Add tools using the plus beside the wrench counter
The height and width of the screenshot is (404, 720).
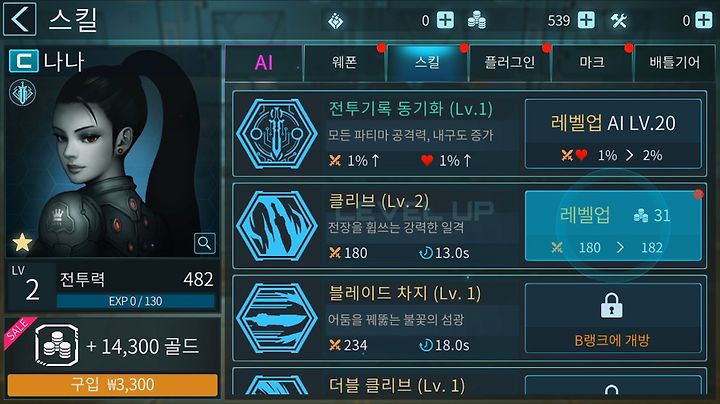tap(703, 20)
